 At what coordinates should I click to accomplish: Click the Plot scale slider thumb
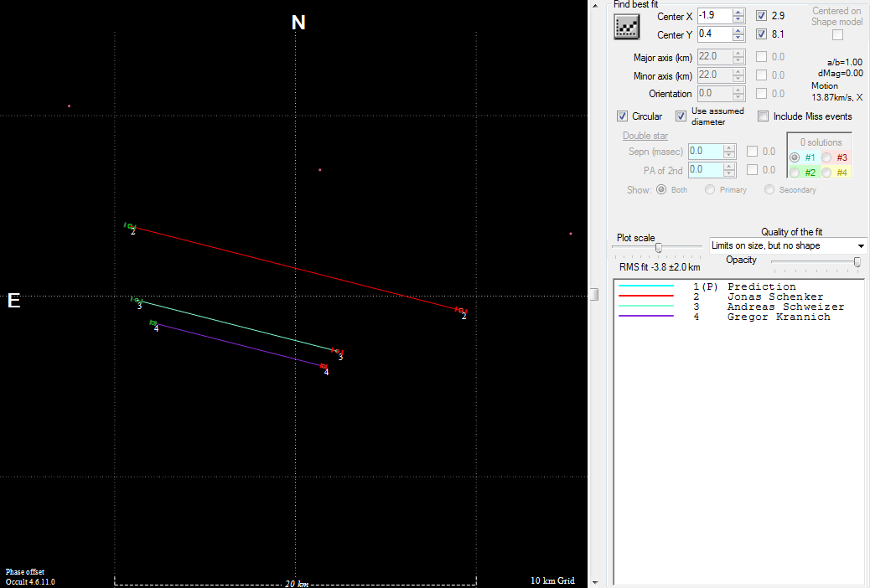click(659, 247)
